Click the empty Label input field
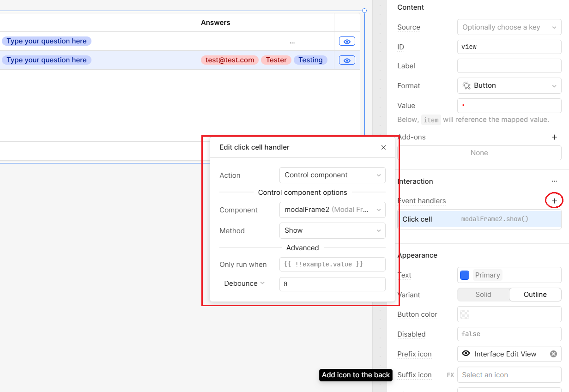This screenshot has width=569, height=392. click(509, 66)
